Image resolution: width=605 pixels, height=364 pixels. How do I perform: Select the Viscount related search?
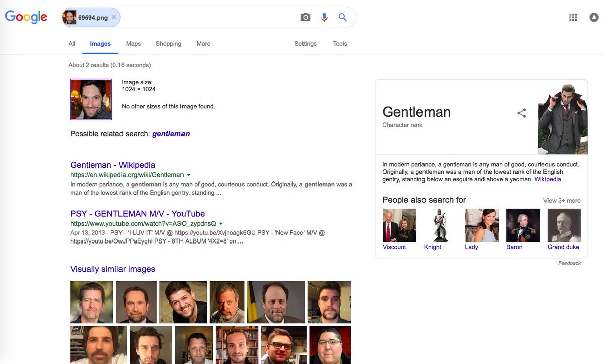(x=399, y=229)
